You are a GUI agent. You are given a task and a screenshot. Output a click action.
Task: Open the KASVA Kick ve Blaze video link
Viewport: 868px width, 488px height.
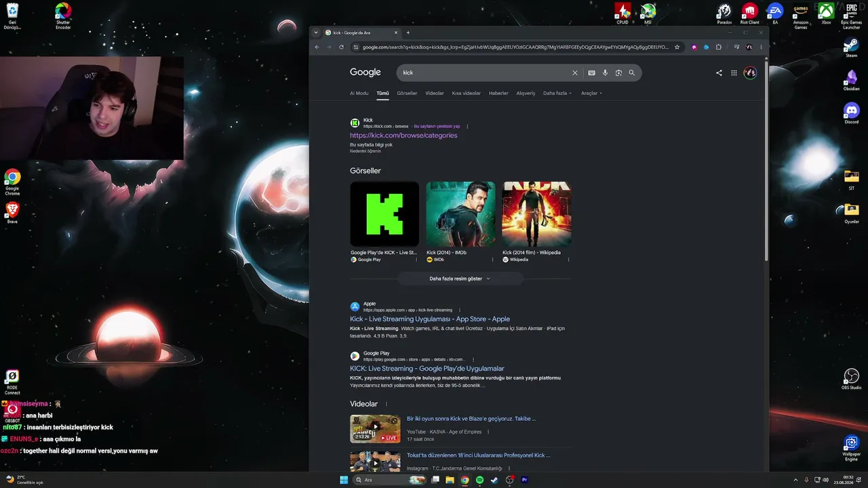click(471, 419)
